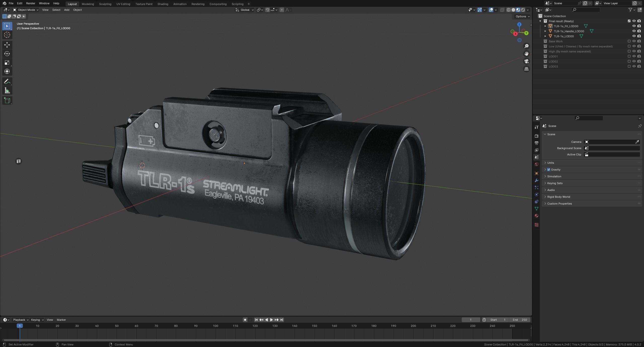
Task: Select the Add Cube tool
Action: pos(7,101)
